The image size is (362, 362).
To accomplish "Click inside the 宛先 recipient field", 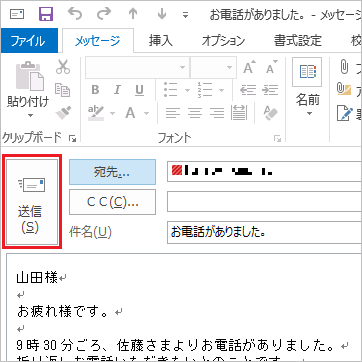I will click(264, 172).
